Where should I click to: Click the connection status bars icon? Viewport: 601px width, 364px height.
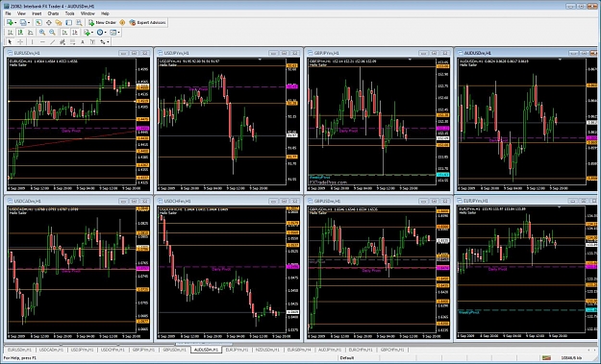pyautogui.click(x=546, y=357)
